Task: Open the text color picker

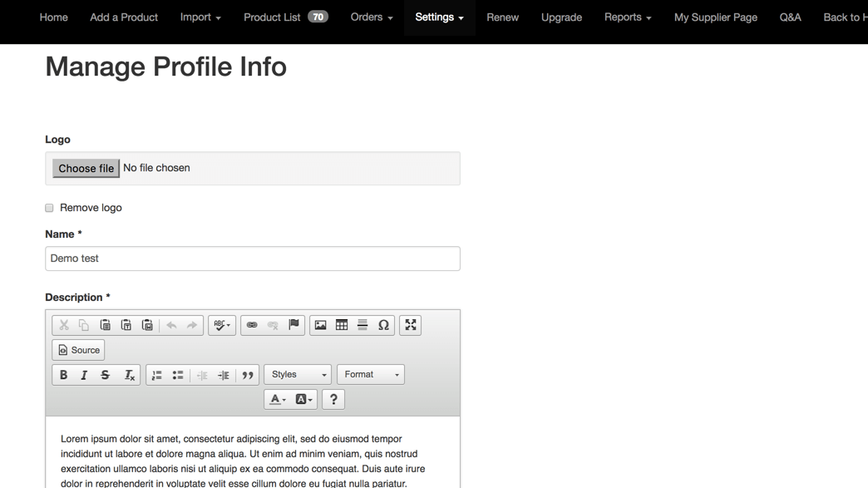Action: (x=278, y=400)
